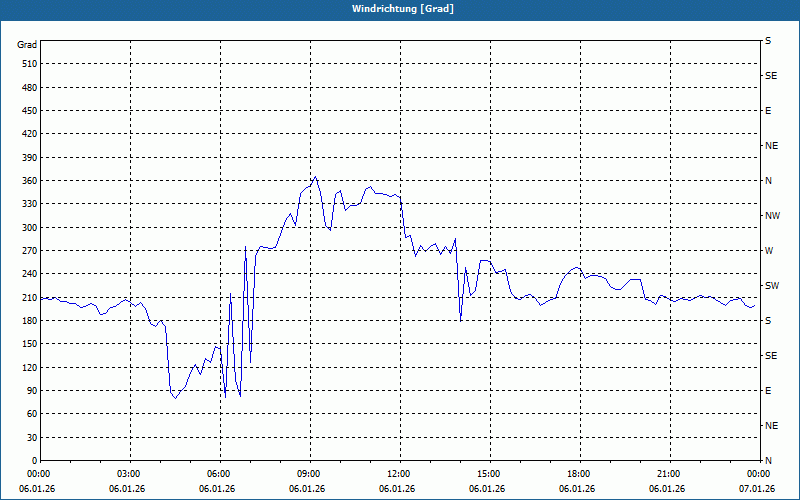
Task: Select the NW compass label
Action: (772, 216)
